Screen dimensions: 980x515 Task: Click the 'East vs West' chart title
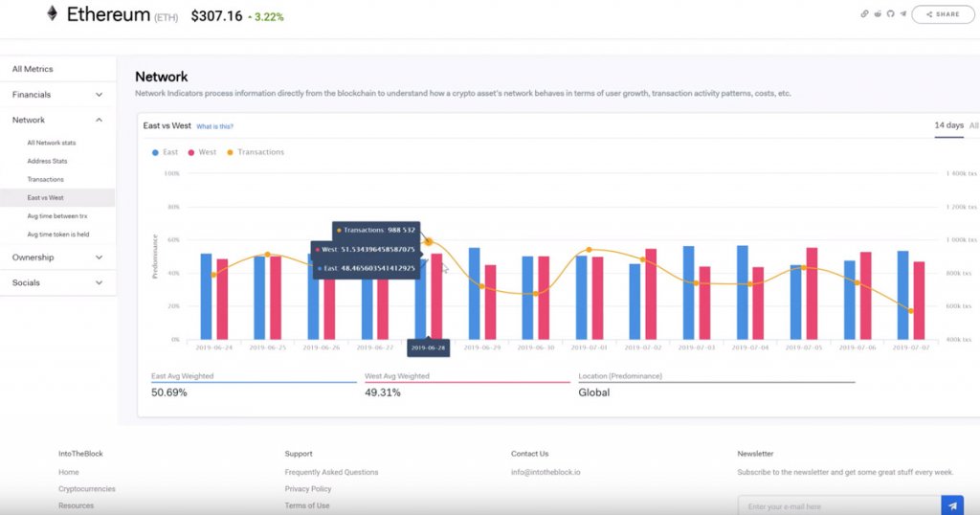167,125
